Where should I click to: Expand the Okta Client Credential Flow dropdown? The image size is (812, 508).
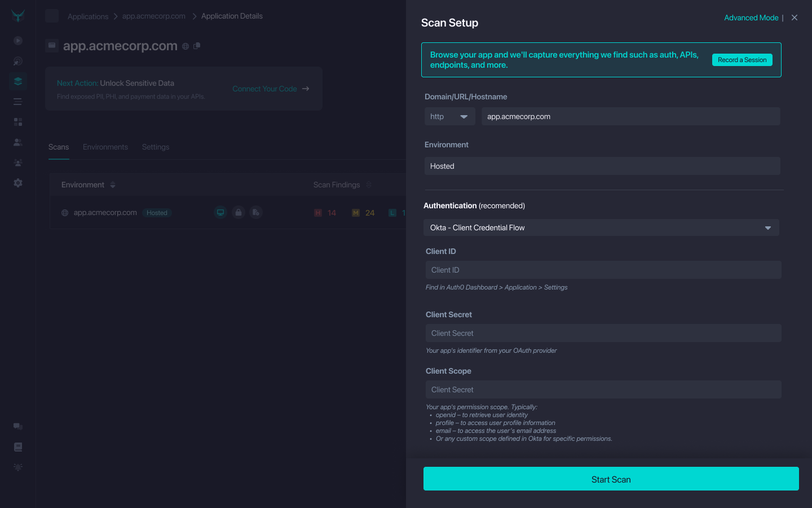pos(602,227)
